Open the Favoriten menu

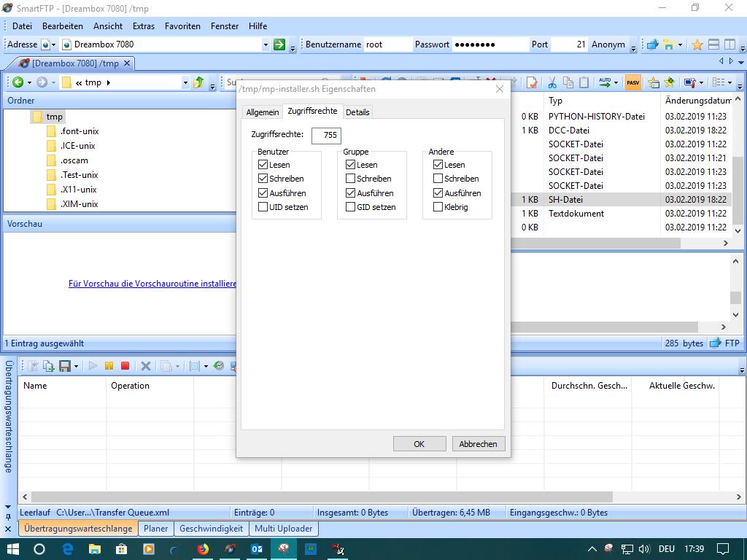(x=182, y=26)
